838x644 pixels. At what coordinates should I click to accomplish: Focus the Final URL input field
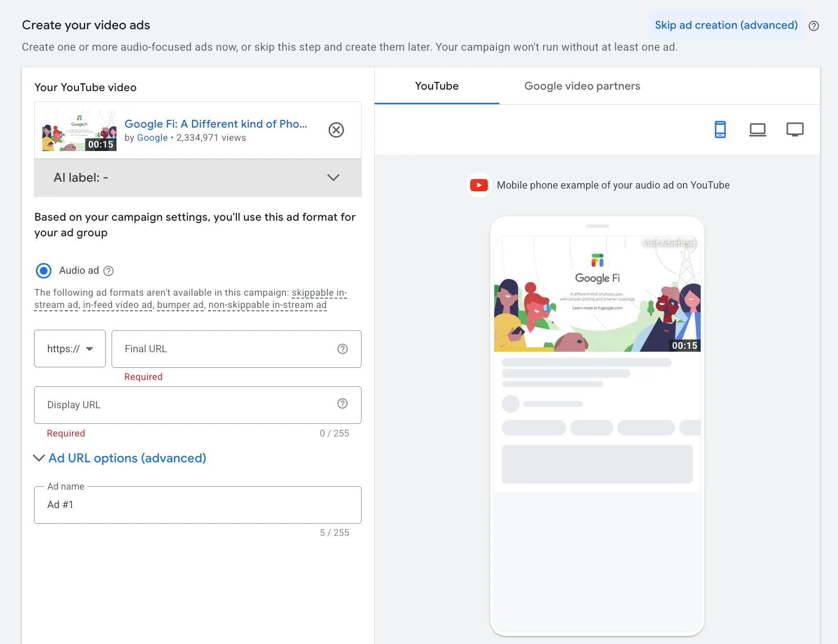pos(236,349)
